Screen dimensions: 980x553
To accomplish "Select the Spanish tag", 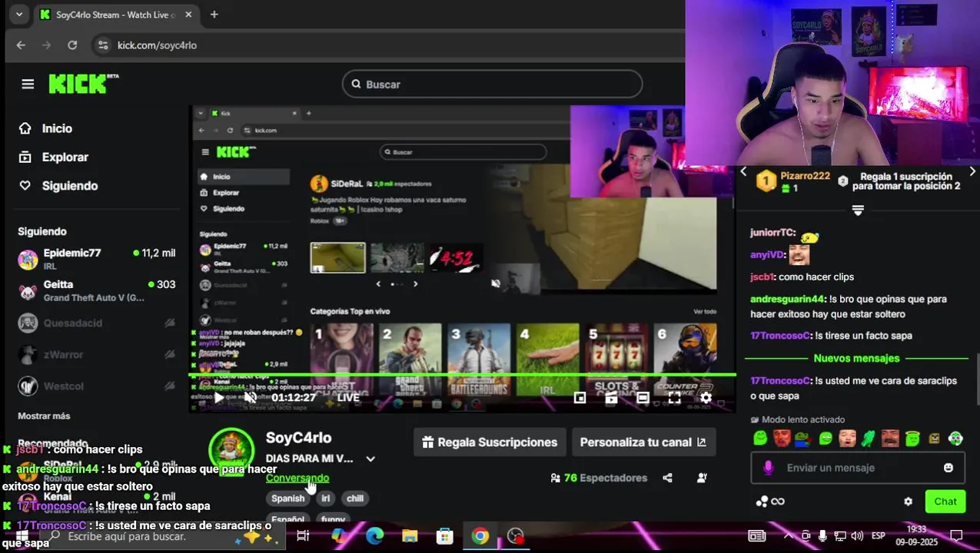I will [287, 498].
